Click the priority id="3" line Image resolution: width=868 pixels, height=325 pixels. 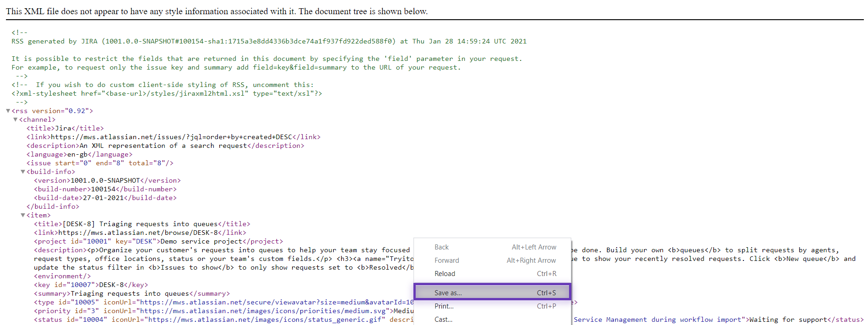[223, 311]
